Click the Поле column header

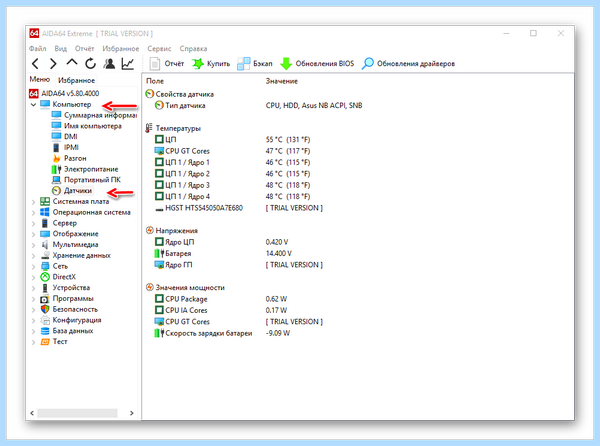[x=155, y=81]
